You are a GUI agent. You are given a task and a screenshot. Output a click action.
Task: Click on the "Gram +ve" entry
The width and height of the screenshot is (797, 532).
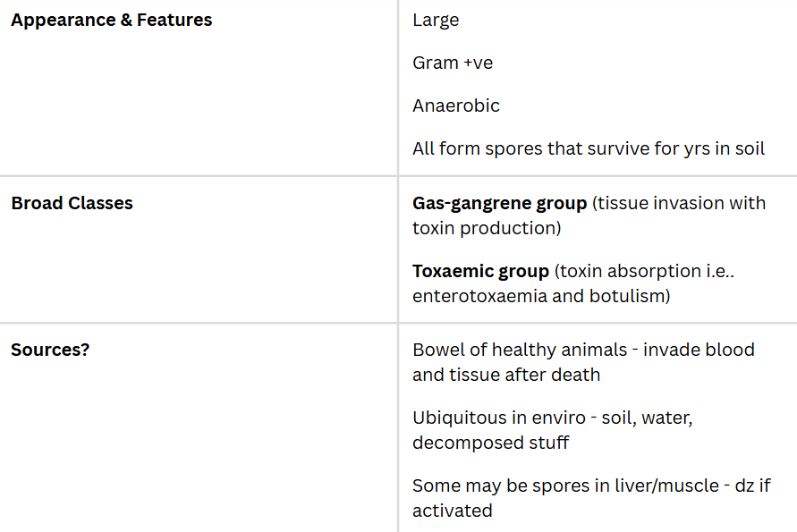tap(453, 63)
